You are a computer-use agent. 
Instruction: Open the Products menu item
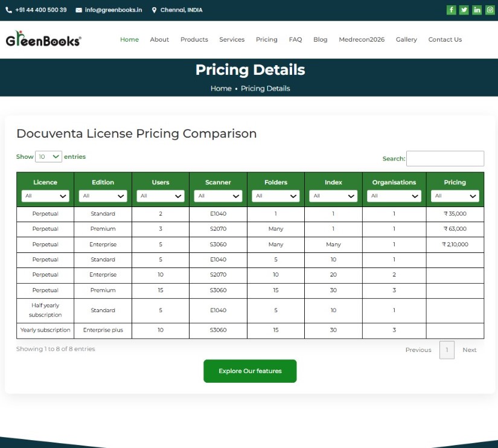[194, 40]
